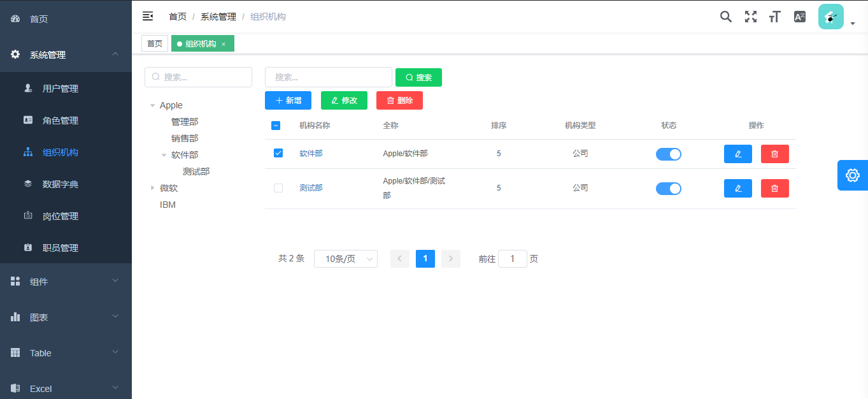Close the 组织机构 tab with x

click(224, 44)
